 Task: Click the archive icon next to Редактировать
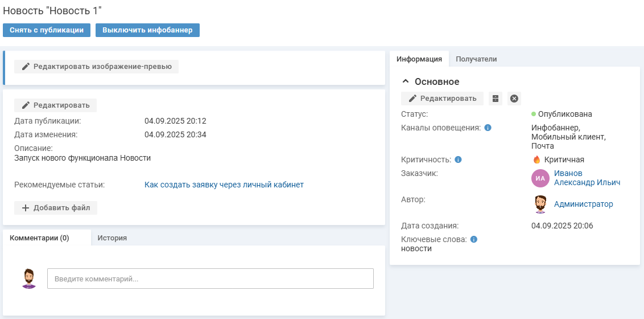coord(496,99)
